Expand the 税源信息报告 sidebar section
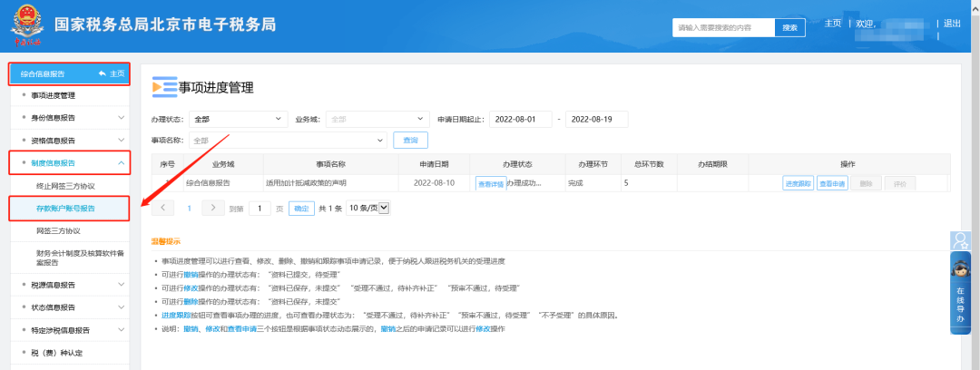Viewport: 980px width, 370px height. pyautogui.click(x=121, y=285)
